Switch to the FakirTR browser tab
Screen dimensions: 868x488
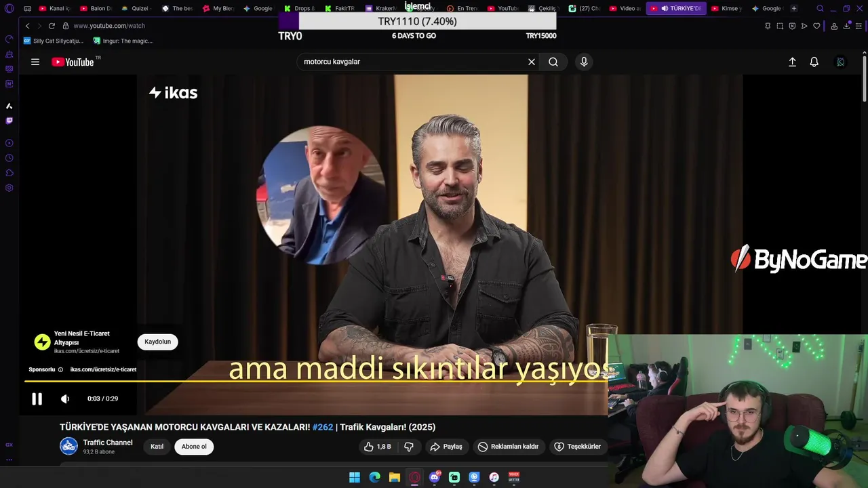(340, 9)
